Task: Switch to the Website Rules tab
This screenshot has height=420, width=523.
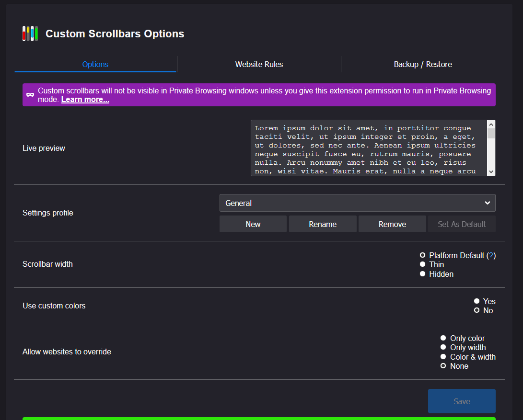Action: click(x=259, y=64)
